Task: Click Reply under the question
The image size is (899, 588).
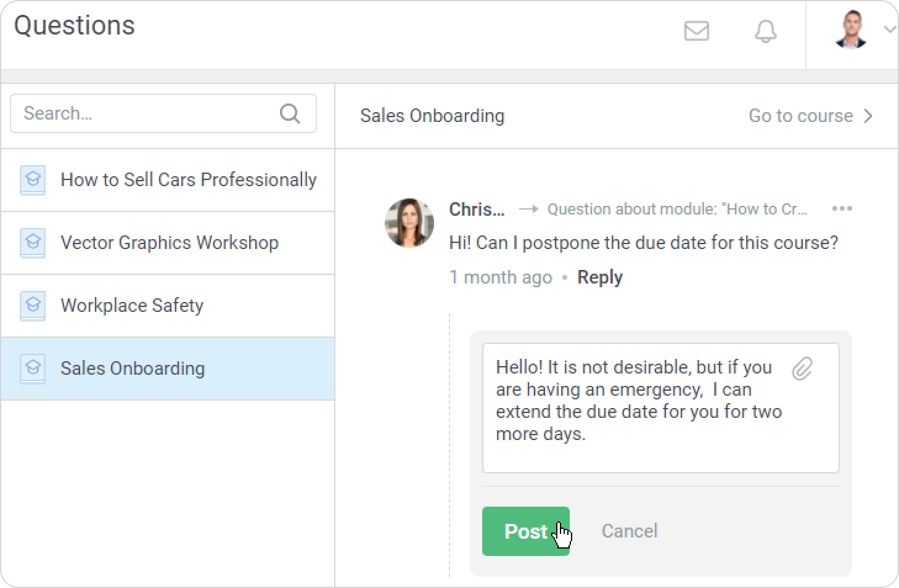Action: (x=600, y=277)
